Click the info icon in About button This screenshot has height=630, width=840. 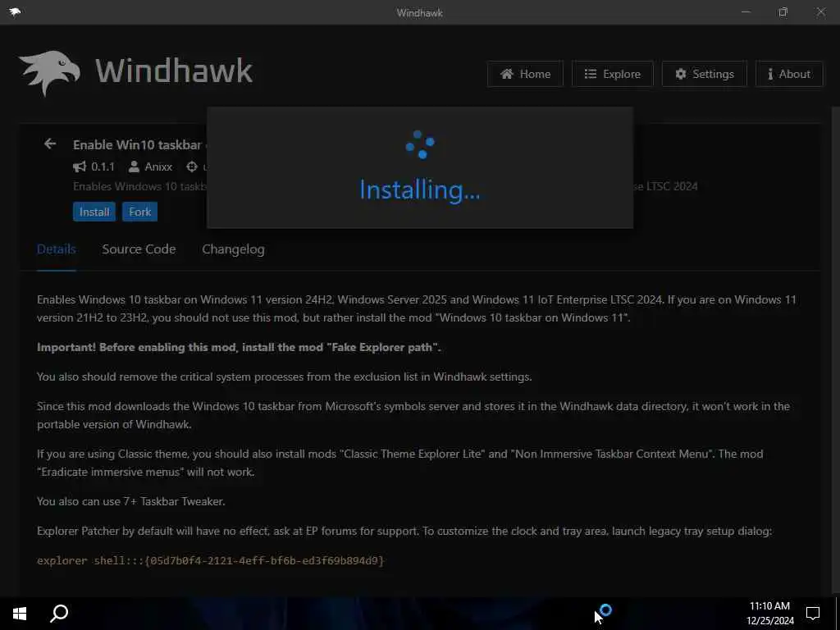pos(770,74)
